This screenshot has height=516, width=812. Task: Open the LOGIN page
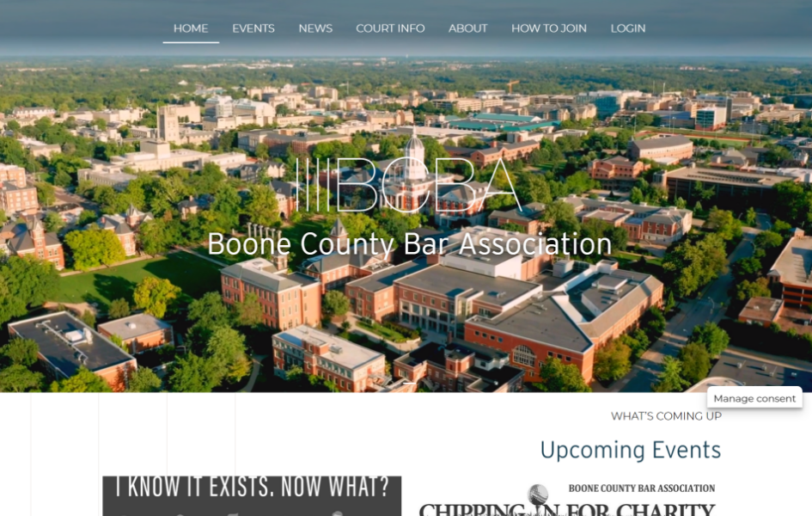coord(627,28)
